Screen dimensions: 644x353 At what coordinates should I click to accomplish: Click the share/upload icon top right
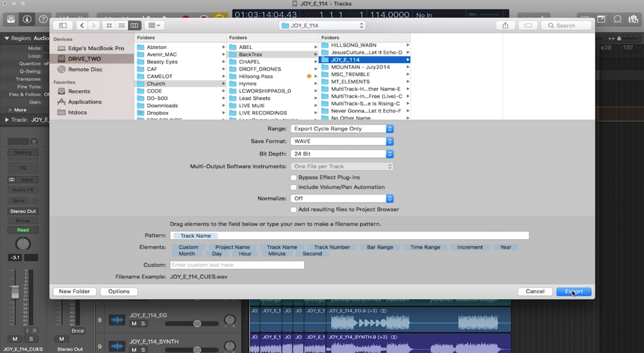coord(505,26)
